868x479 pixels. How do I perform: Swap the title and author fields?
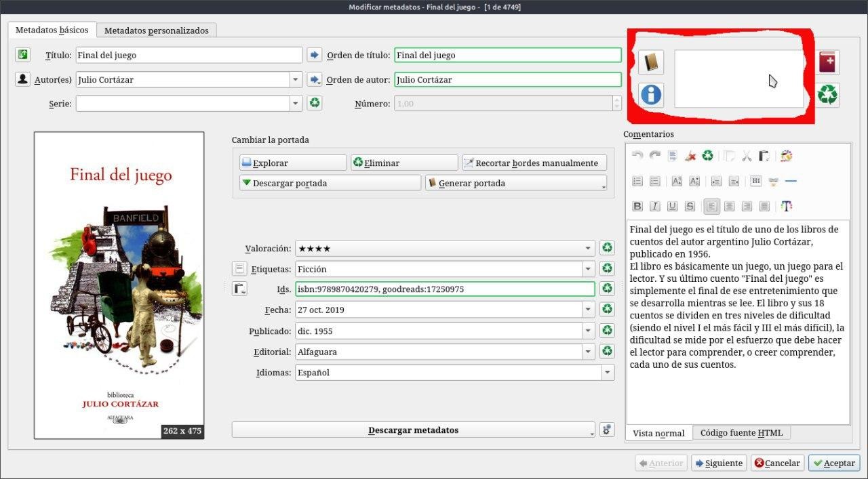click(22, 55)
